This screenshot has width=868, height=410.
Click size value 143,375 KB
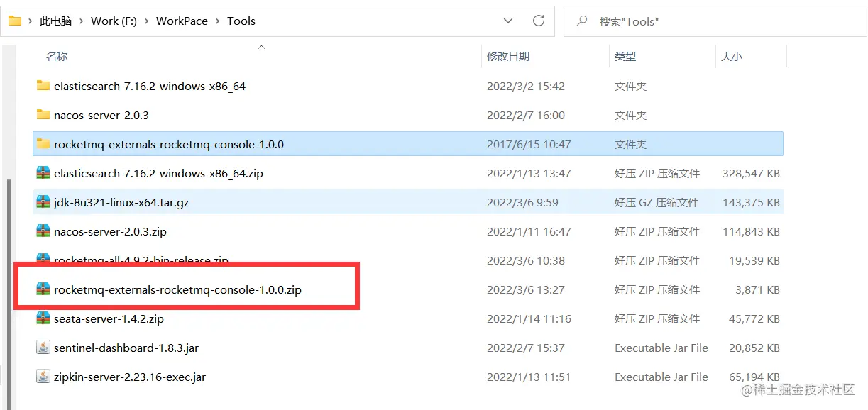click(751, 202)
